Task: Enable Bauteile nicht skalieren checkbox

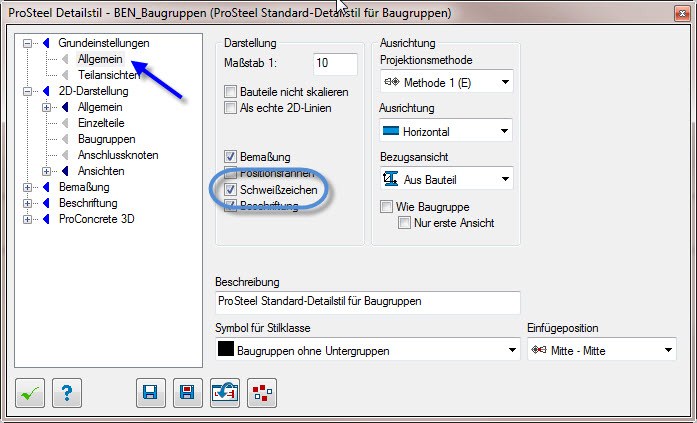Action: pyautogui.click(x=230, y=92)
